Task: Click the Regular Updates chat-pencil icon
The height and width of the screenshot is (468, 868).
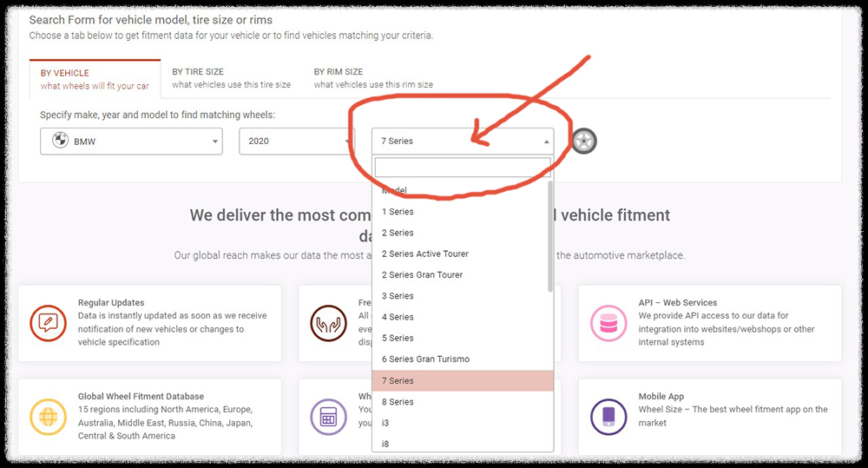Action: point(48,323)
